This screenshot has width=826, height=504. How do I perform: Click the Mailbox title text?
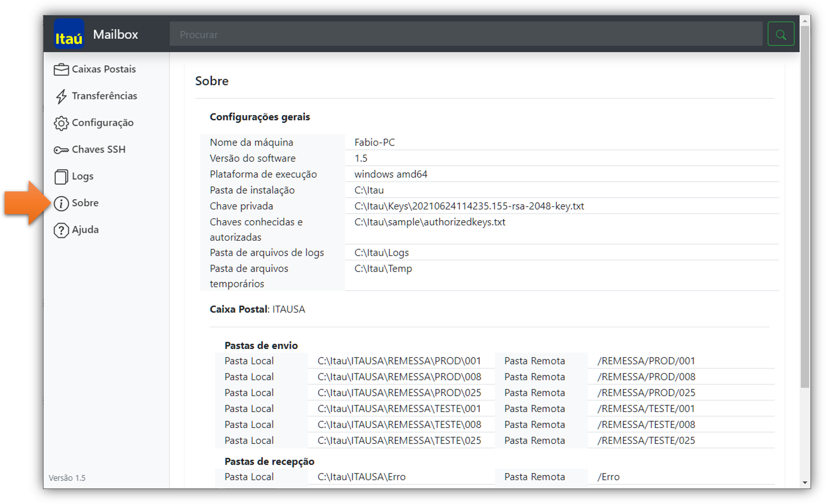coord(115,34)
